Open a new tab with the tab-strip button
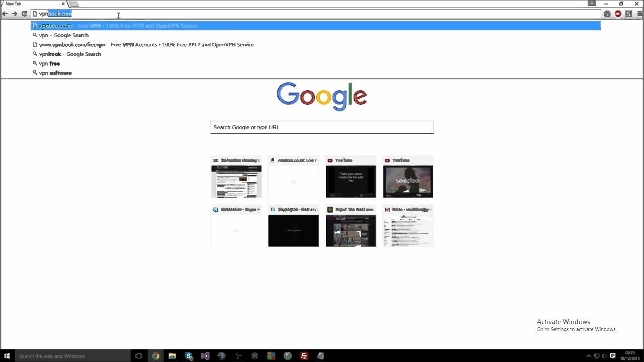The width and height of the screenshot is (644, 362). click(74, 4)
